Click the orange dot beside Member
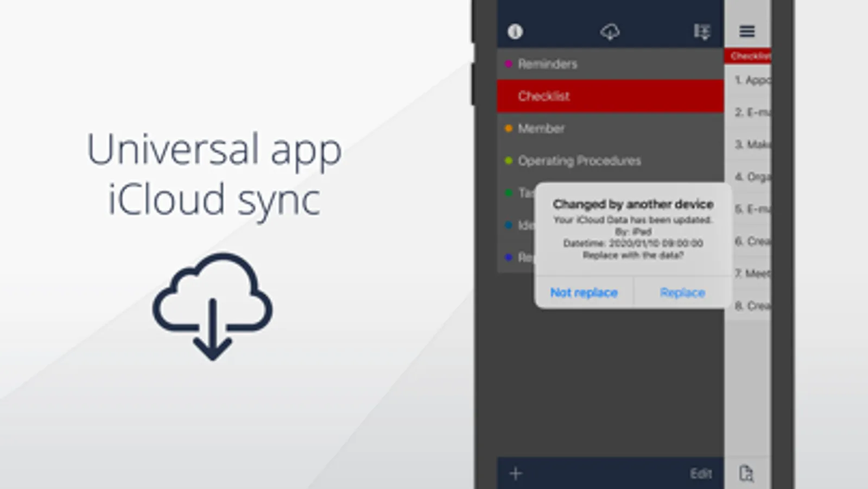Viewport: 868px width, 489px height. click(x=509, y=128)
